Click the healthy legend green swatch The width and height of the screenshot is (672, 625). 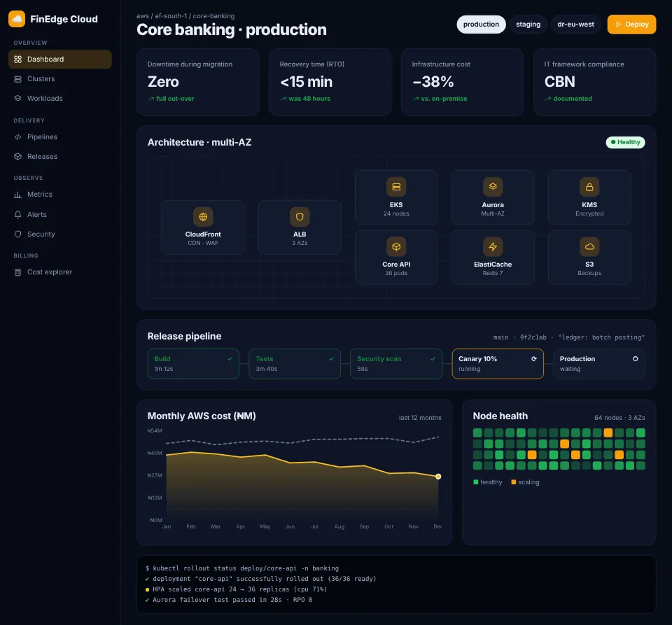pyautogui.click(x=476, y=482)
